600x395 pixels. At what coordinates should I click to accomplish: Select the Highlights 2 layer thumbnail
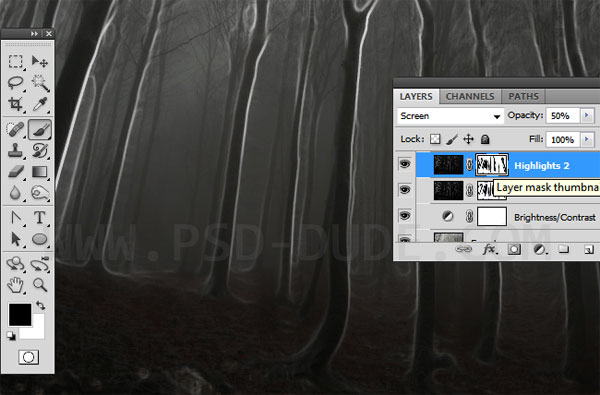point(448,165)
